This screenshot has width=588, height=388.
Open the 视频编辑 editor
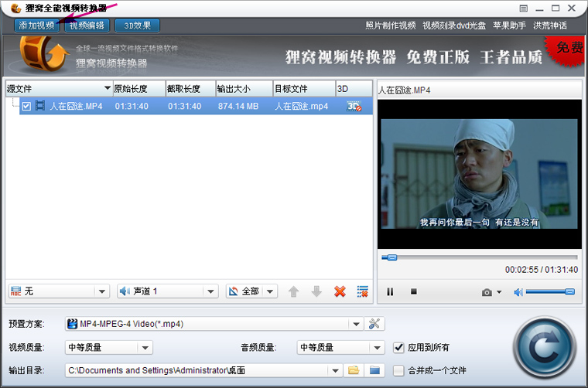[x=87, y=26]
